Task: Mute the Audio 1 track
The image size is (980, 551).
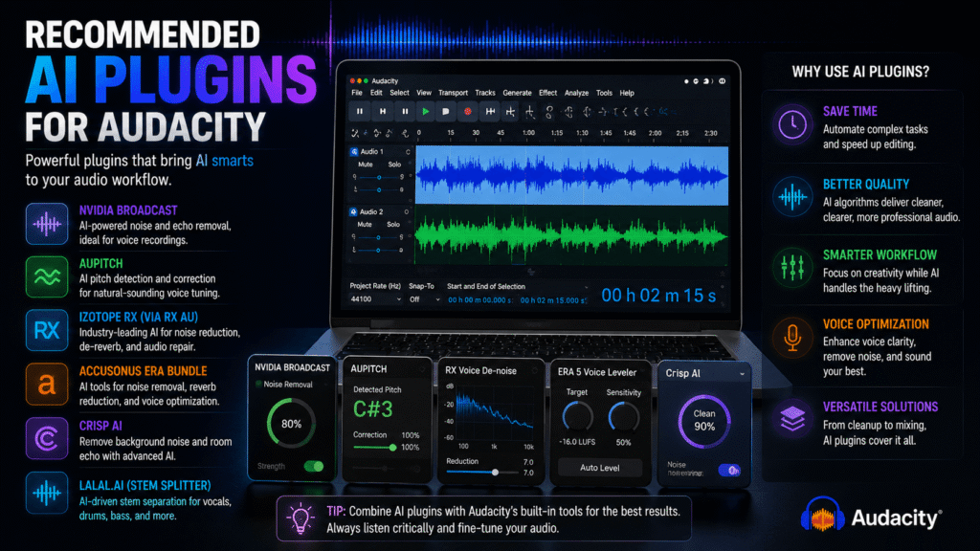Action: 365,165
